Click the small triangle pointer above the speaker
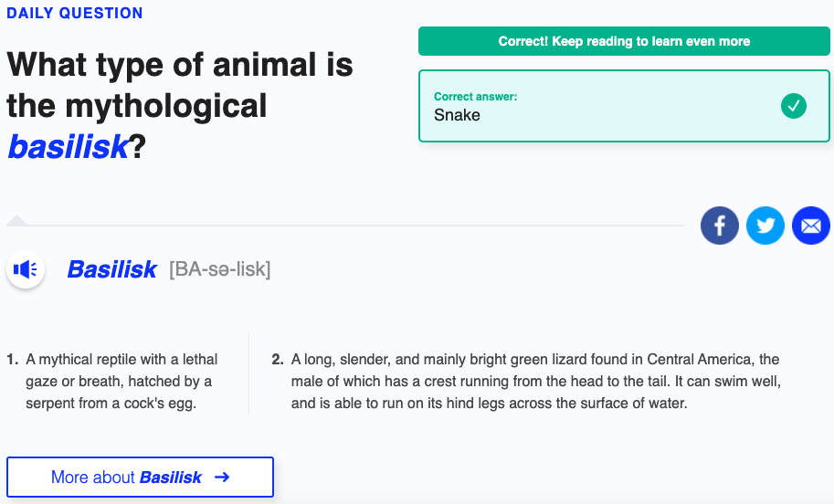Image resolution: width=834 pixels, height=504 pixels. (16, 219)
